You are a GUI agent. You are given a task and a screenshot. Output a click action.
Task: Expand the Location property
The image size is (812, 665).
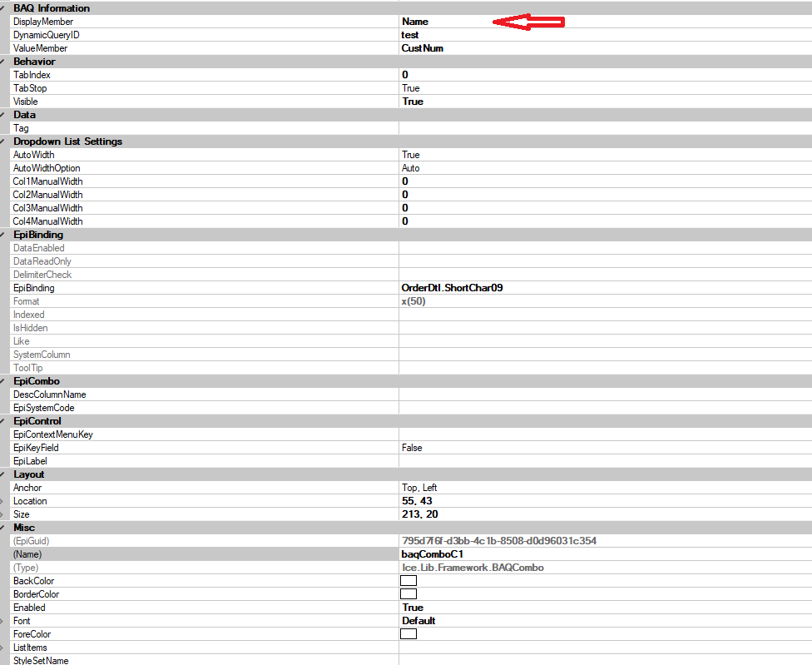tap(2, 501)
